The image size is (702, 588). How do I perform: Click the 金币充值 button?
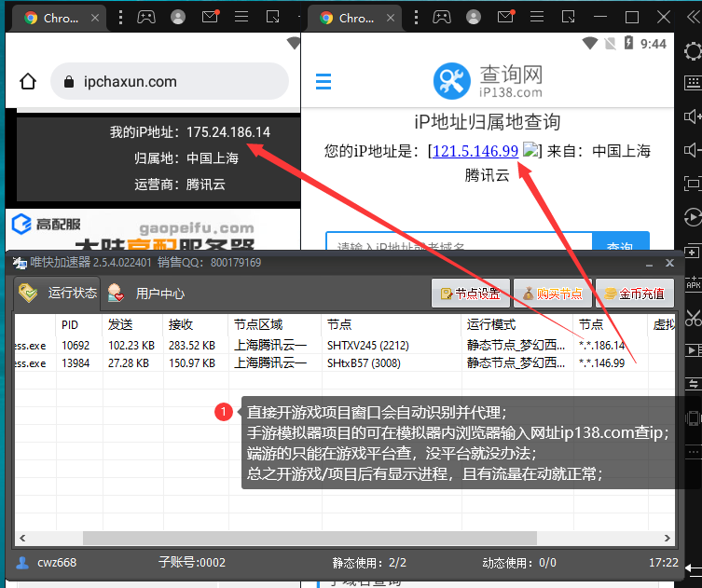point(634,294)
